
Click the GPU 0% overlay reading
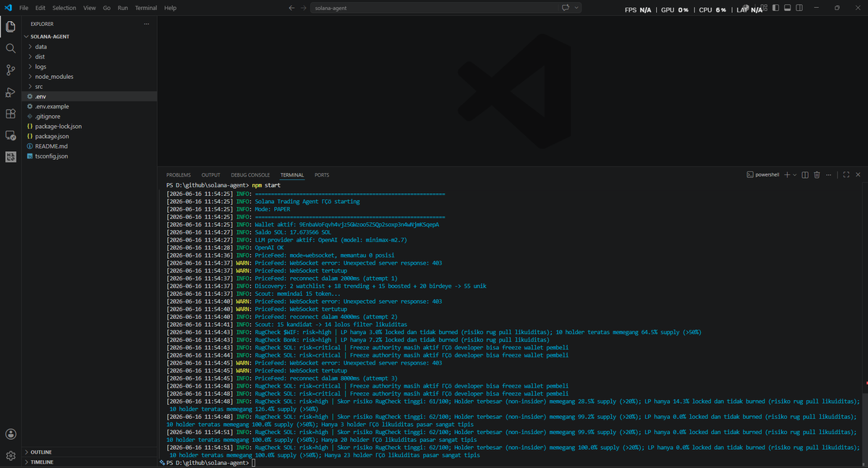(674, 10)
